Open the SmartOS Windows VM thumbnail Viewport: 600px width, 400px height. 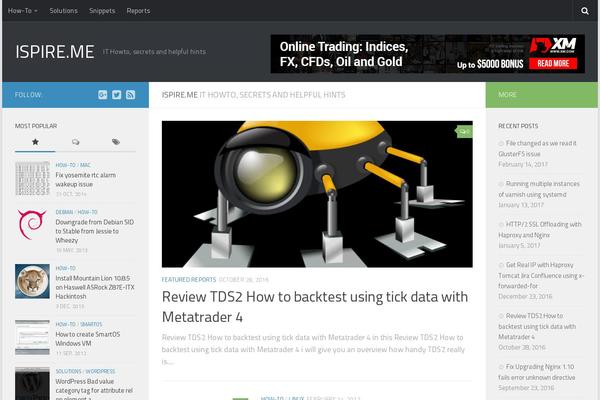(x=33, y=337)
